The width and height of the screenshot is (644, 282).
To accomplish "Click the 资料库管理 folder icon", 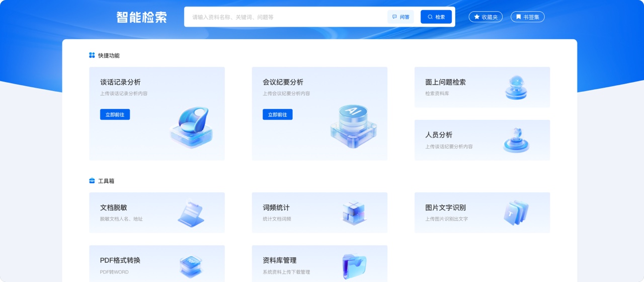I will click(x=354, y=267).
